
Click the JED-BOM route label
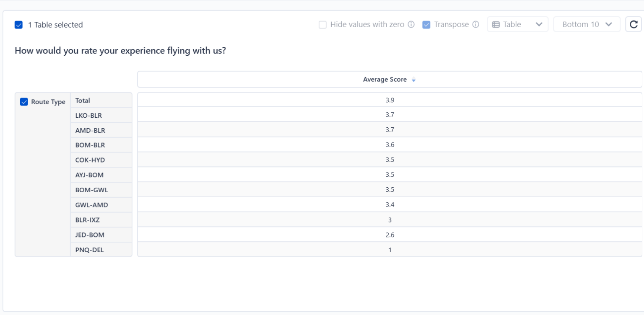tap(90, 235)
